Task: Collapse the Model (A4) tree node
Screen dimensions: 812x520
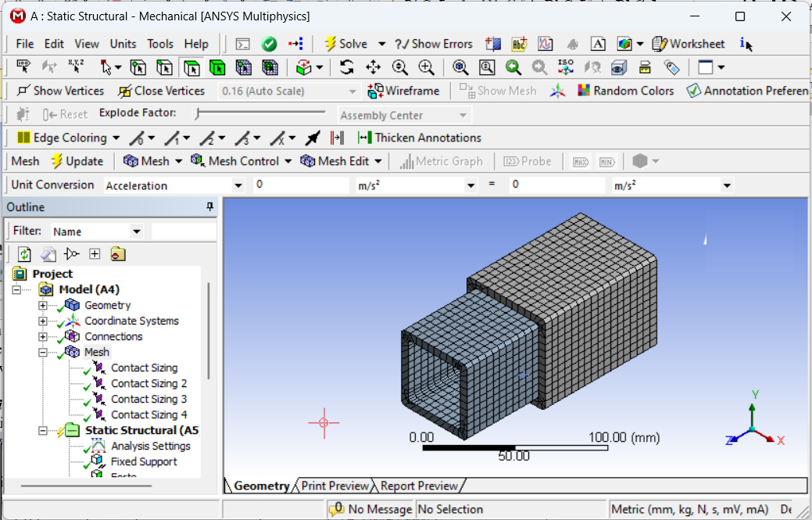Action: point(17,289)
